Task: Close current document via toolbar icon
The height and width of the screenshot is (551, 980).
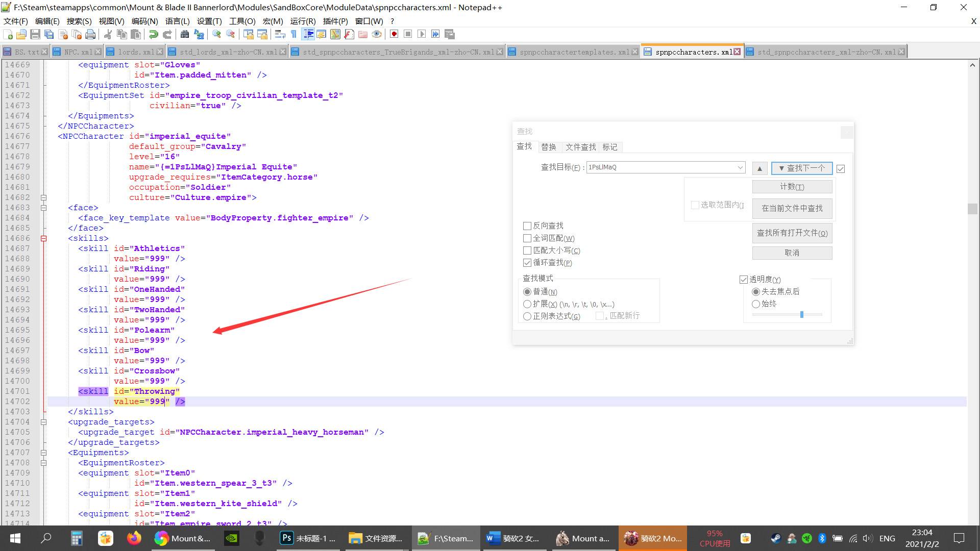Action: (x=63, y=34)
